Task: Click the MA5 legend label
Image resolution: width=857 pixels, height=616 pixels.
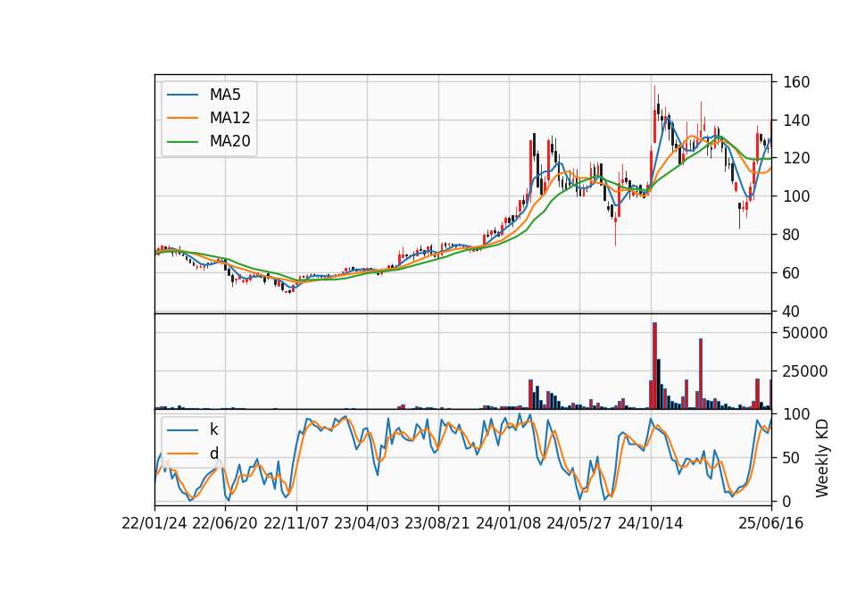Action: pos(225,95)
